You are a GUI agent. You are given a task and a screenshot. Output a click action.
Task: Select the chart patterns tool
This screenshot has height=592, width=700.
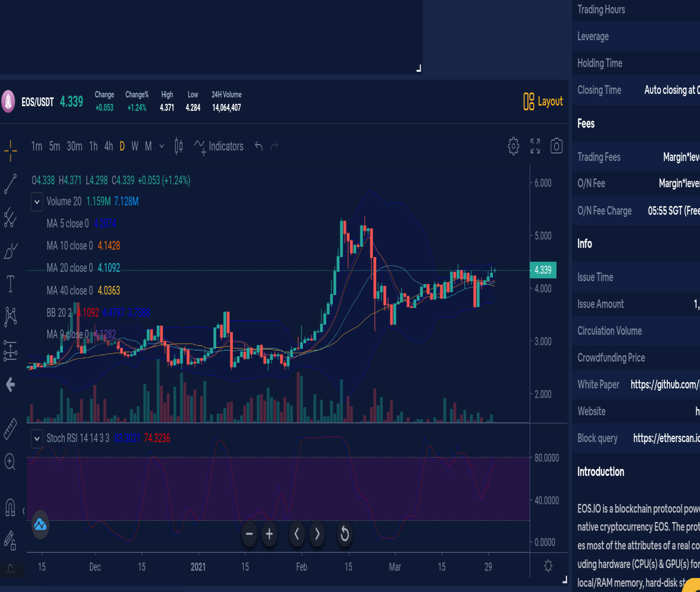pos(10,317)
